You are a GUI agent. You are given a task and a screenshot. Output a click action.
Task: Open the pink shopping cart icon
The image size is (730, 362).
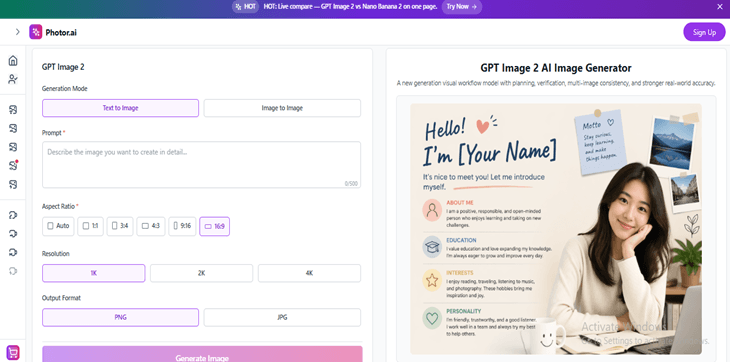click(13, 352)
